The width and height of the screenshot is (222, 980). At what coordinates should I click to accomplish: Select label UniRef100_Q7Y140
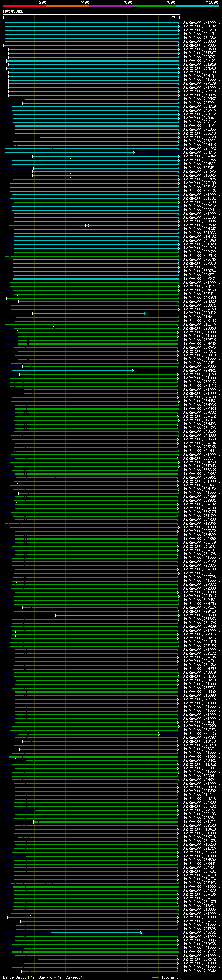[199, 122]
